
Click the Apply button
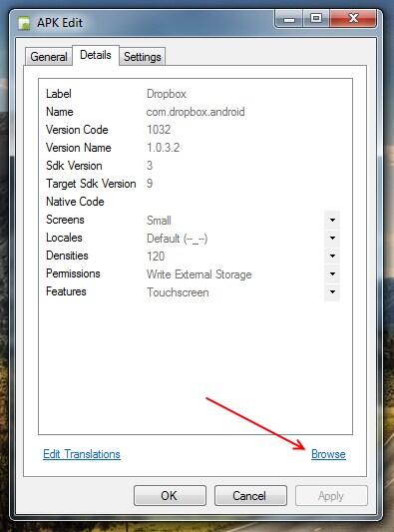(331, 496)
